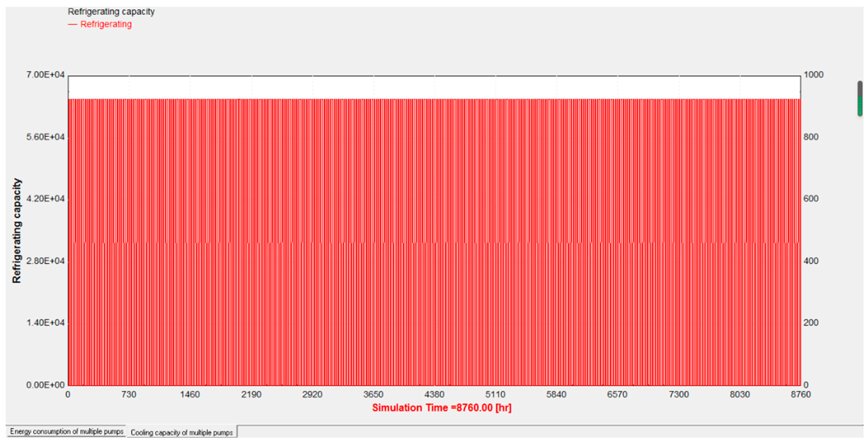Click the red Simulation Time label

[x=441, y=408]
